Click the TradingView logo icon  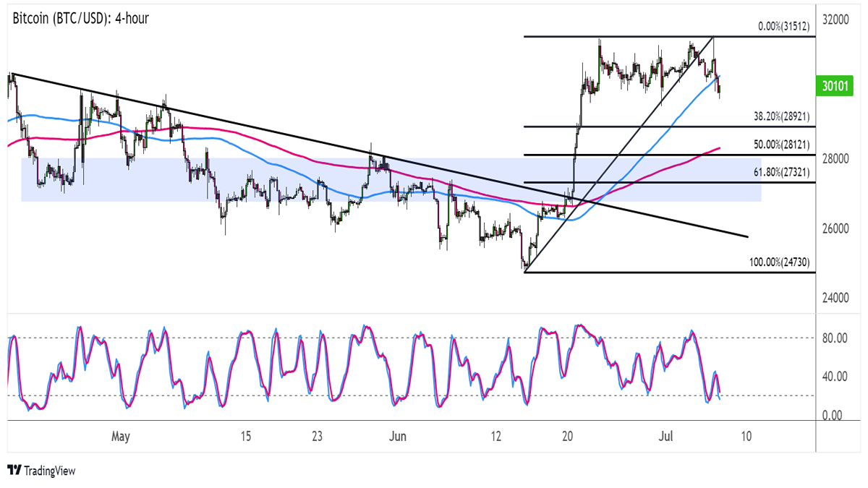pyautogui.click(x=14, y=471)
